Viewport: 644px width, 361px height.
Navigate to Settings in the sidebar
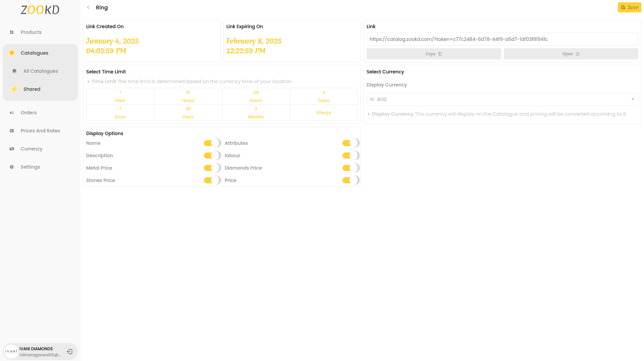pyautogui.click(x=30, y=167)
